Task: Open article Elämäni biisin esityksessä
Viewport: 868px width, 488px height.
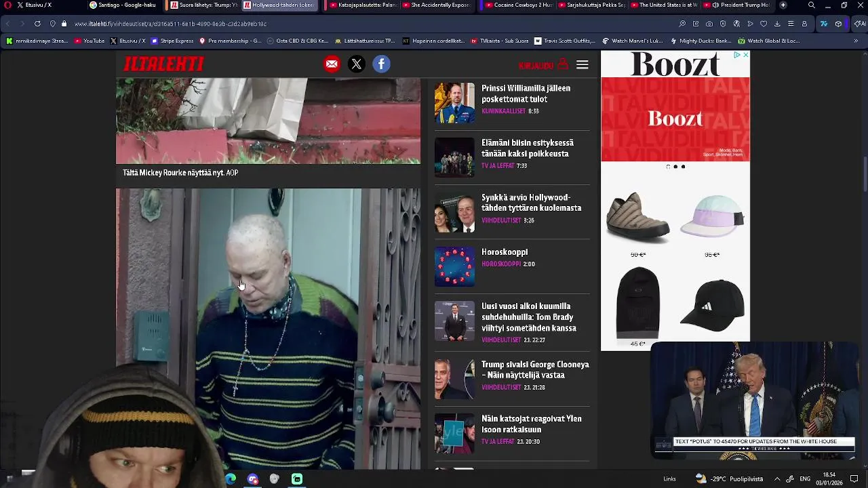Action: pos(528,148)
